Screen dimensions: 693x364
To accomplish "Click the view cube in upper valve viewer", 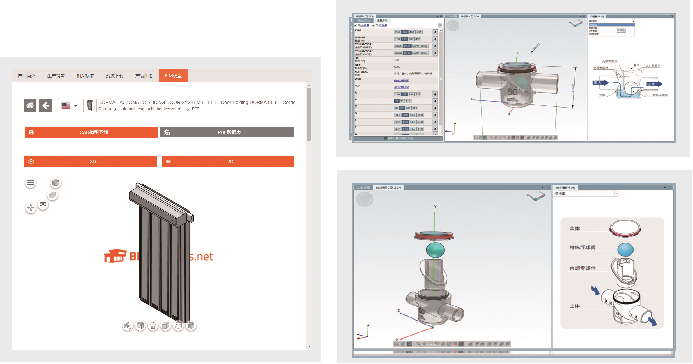I will pos(575,24).
